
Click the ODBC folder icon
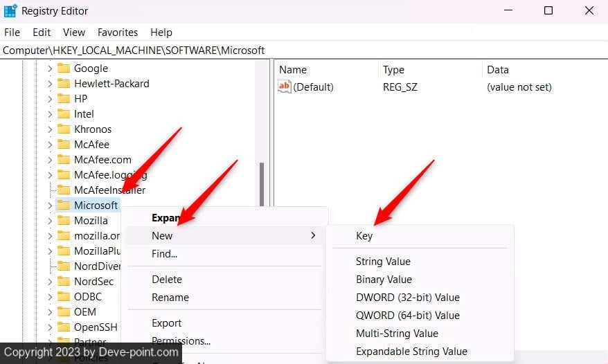click(x=64, y=297)
